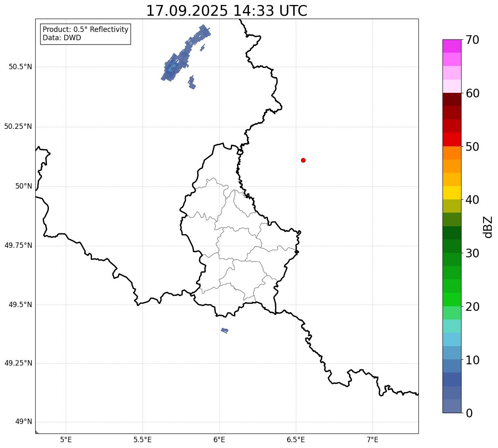Screen dimensions: 498x448
Task: Click the 'dBZ' colorbar label
Action: click(488, 226)
